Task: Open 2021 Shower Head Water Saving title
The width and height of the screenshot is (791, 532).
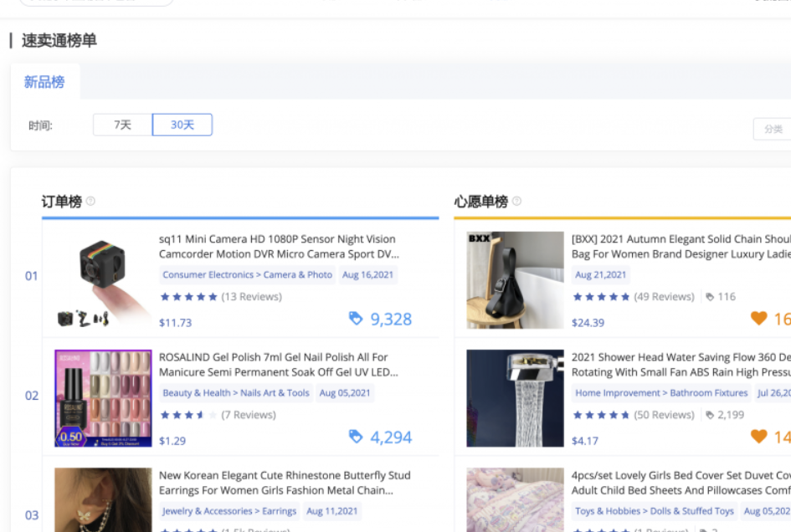Action: tap(681, 365)
